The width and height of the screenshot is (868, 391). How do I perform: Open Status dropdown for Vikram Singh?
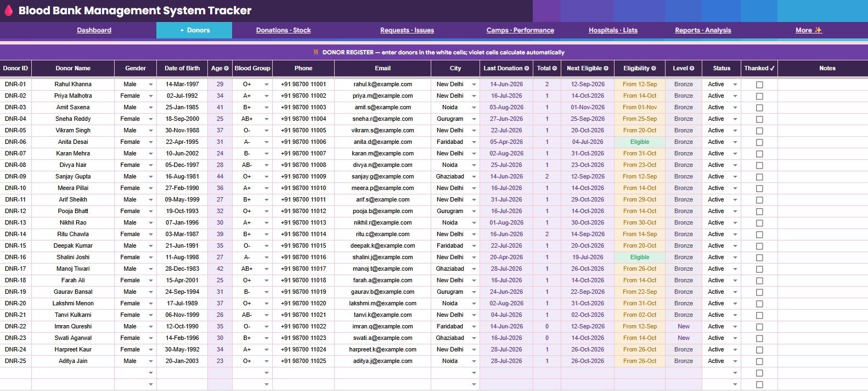(x=735, y=131)
